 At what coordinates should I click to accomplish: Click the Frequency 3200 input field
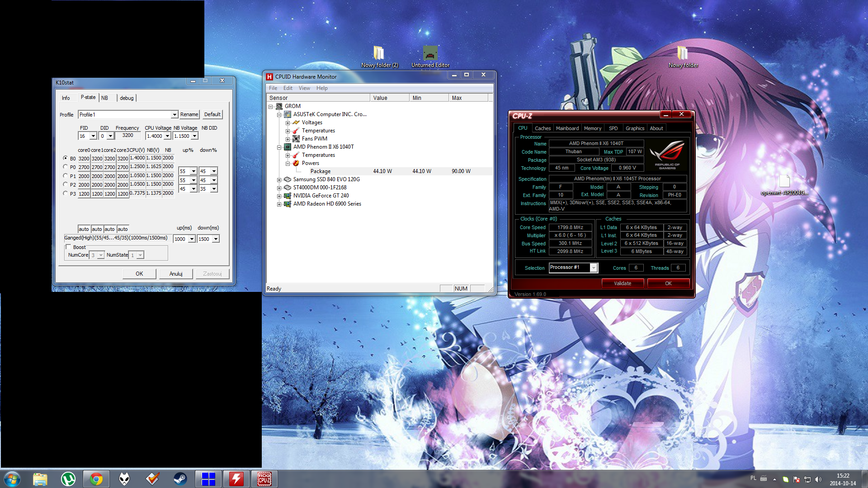[x=128, y=136]
